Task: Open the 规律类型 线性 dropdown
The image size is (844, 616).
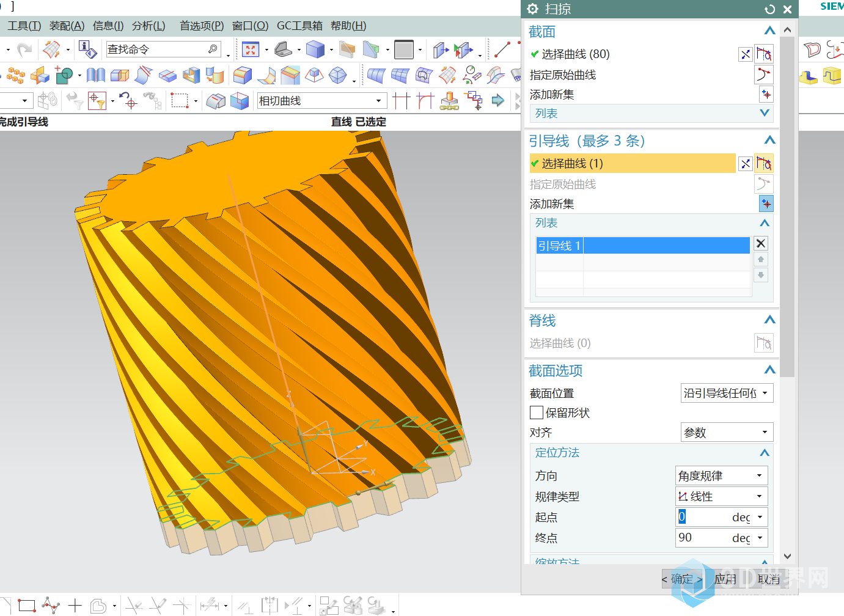Action: 722,496
